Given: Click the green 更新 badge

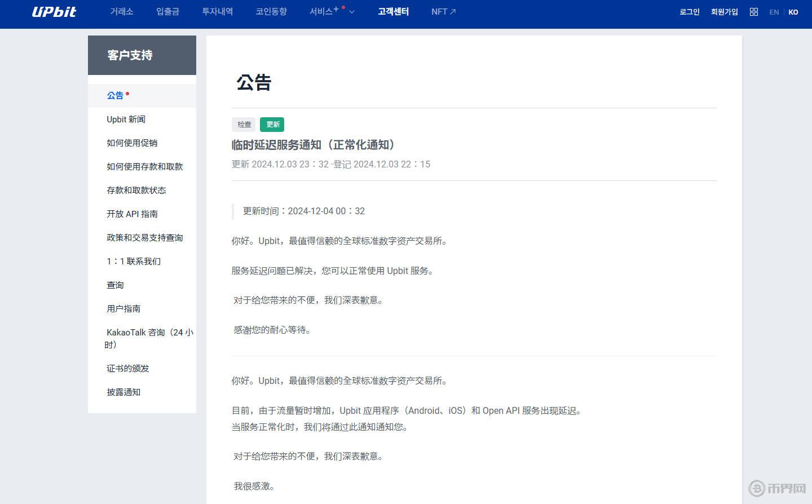Looking at the screenshot, I should (x=272, y=125).
